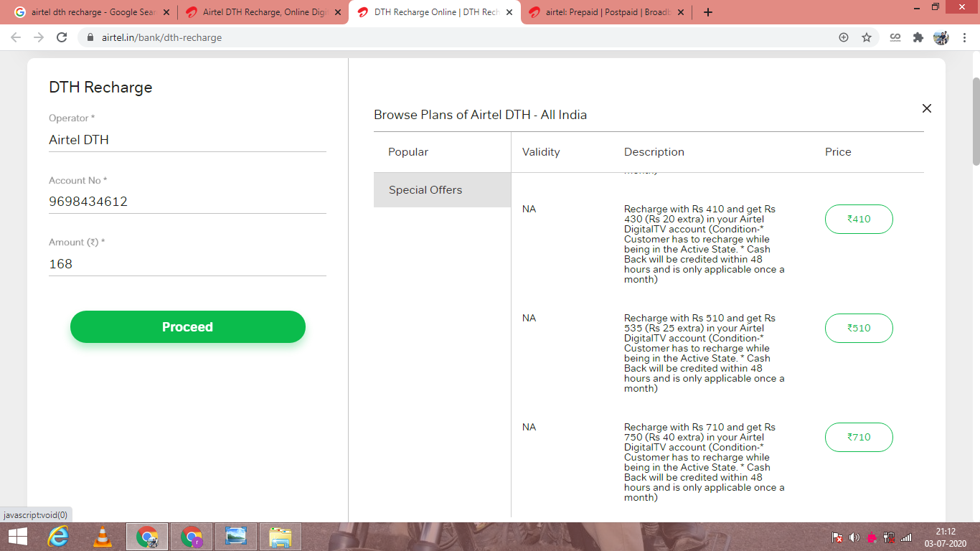980x551 pixels.
Task: Open the photo viewer taskbar icon
Action: point(235,537)
